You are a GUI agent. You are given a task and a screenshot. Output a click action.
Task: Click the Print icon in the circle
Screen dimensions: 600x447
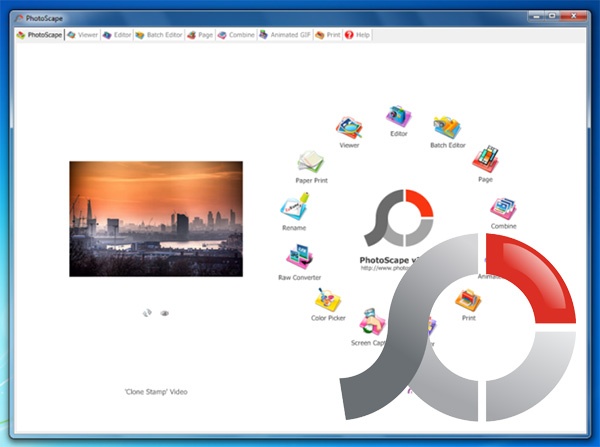468,300
